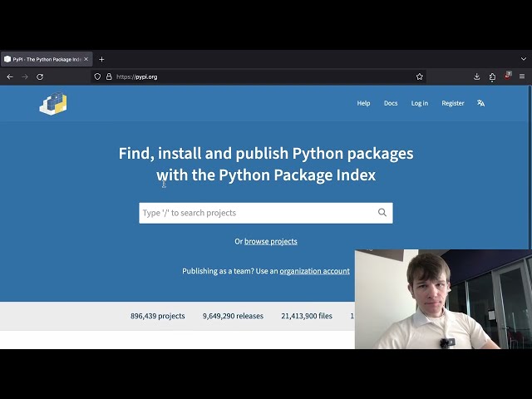This screenshot has height=399, width=532.
Task: Open the Help link
Action: pyautogui.click(x=363, y=103)
